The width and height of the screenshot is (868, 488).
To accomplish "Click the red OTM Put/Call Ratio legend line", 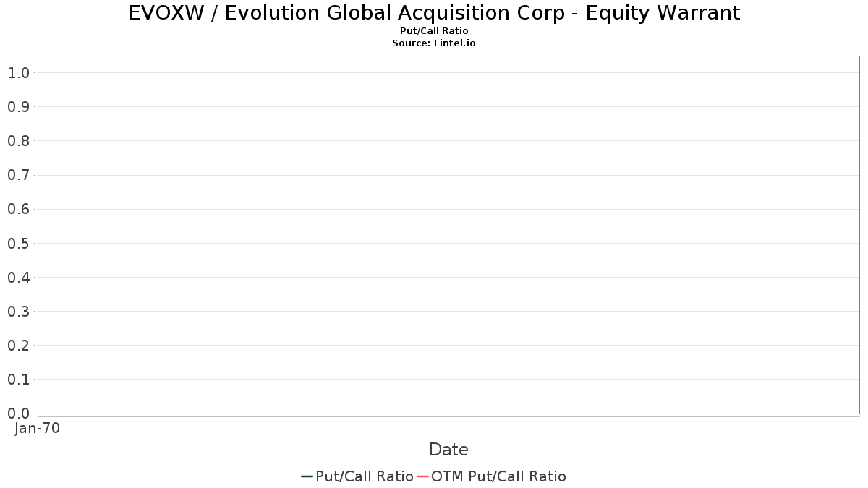I will (x=422, y=476).
